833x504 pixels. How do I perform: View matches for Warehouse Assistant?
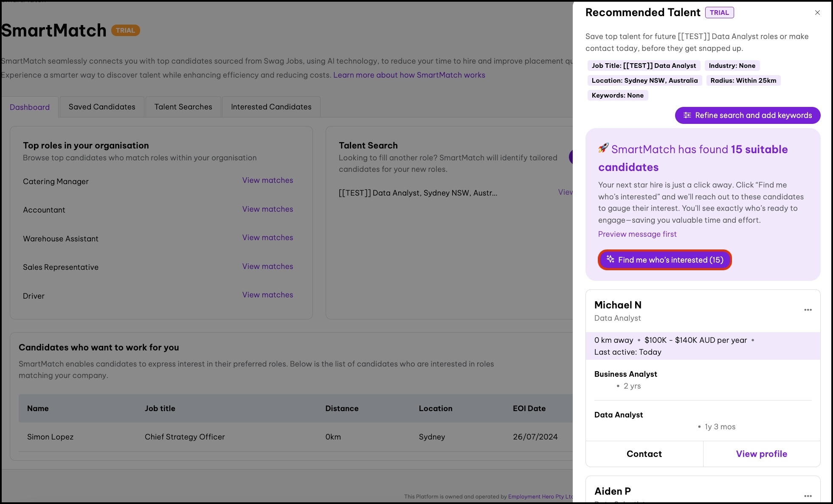tap(267, 238)
